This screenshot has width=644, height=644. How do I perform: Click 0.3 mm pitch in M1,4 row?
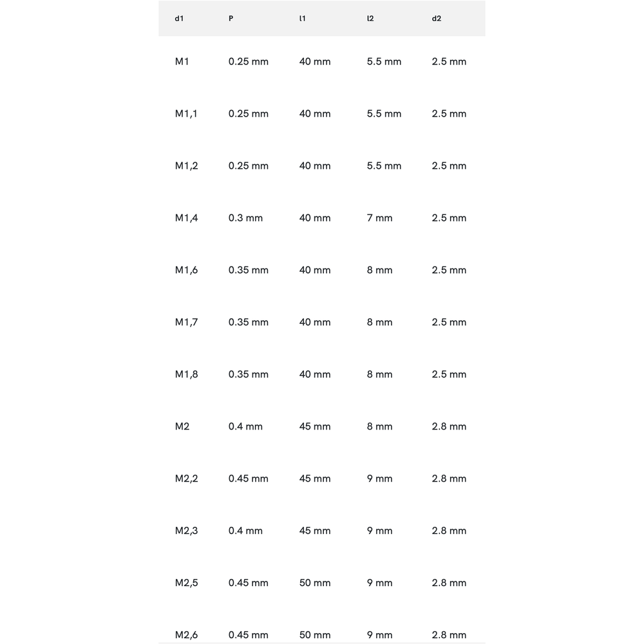coord(245,218)
